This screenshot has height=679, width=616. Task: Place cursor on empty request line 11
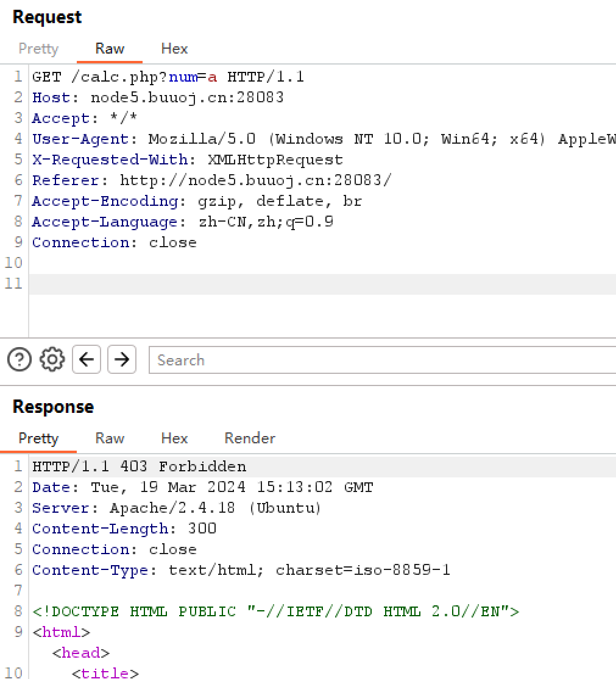(x=322, y=284)
